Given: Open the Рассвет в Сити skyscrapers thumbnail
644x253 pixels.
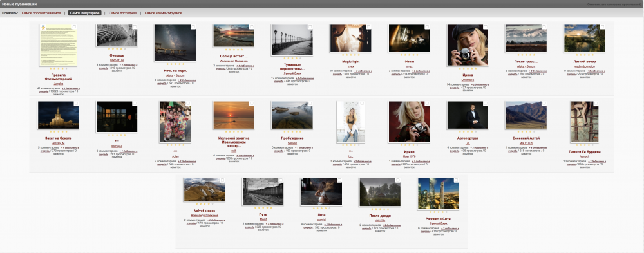Looking at the screenshot, I should 438,194.
